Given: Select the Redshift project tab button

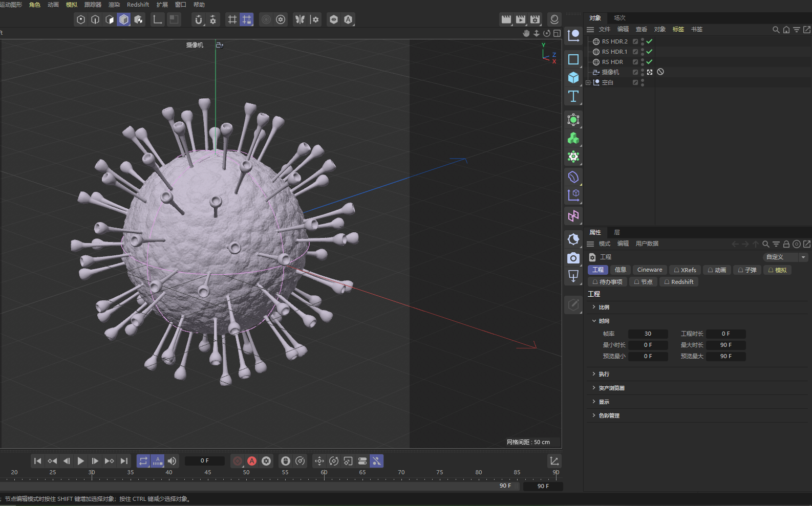Looking at the screenshot, I should tap(679, 282).
